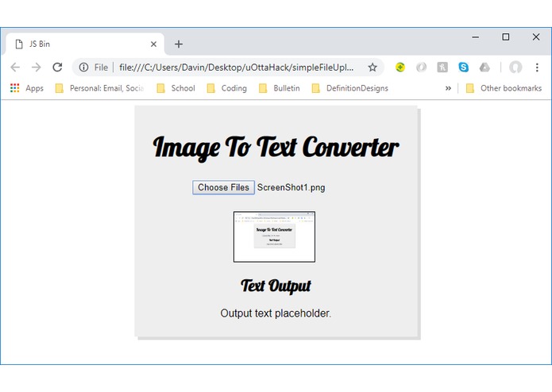The image size is (552, 392).
Task: Open the Chrome three-dot menu
Action: pos(537,67)
